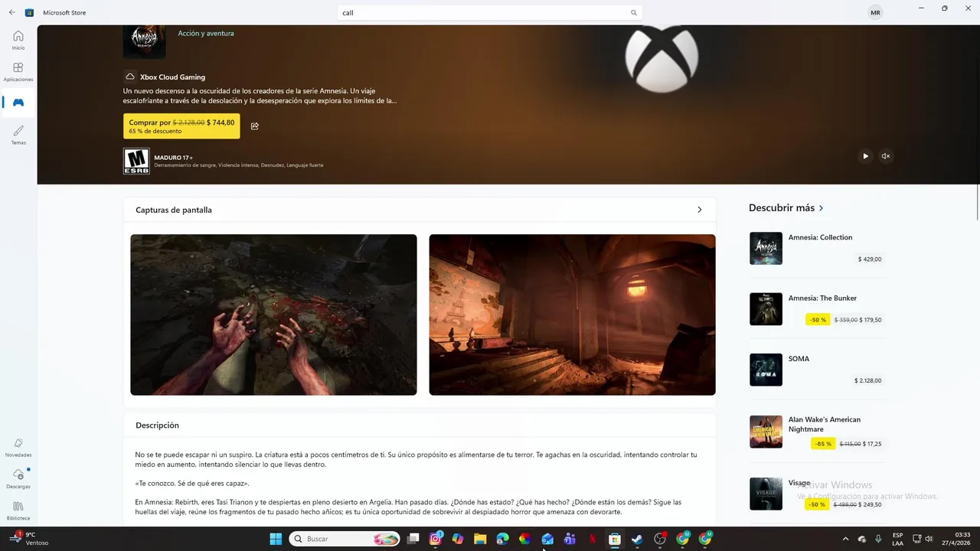Open Copilot from the taskbar
The width and height of the screenshot is (980, 551).
point(458,539)
